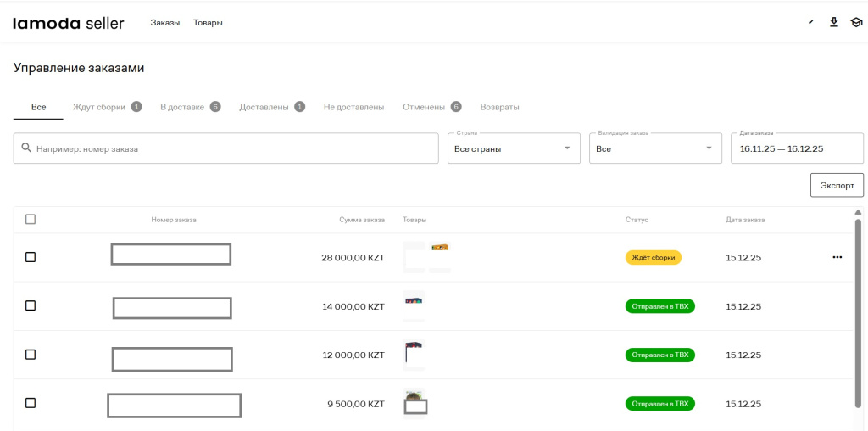Click status badge of the 14 000,00 KZT order

[x=659, y=306]
